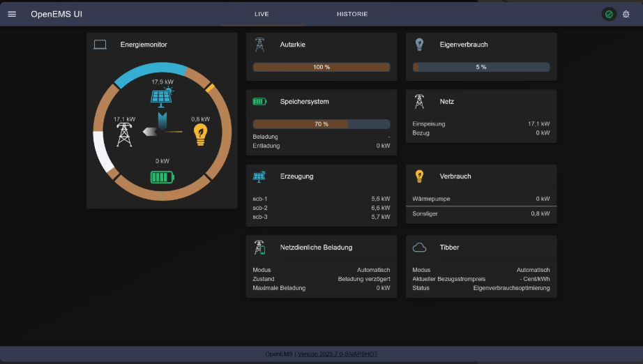Click Modus Automatisch in Tibber card

pos(481,270)
